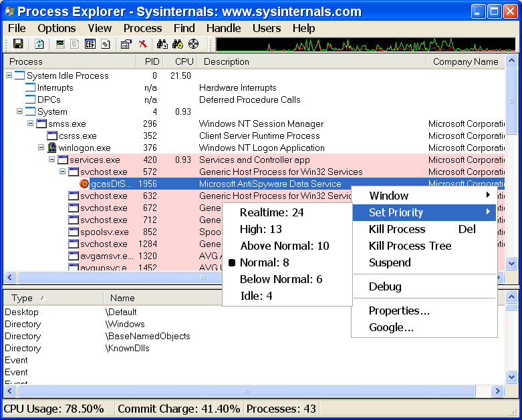
Task: Sort by the Process column header
Action: pyautogui.click(x=70, y=61)
